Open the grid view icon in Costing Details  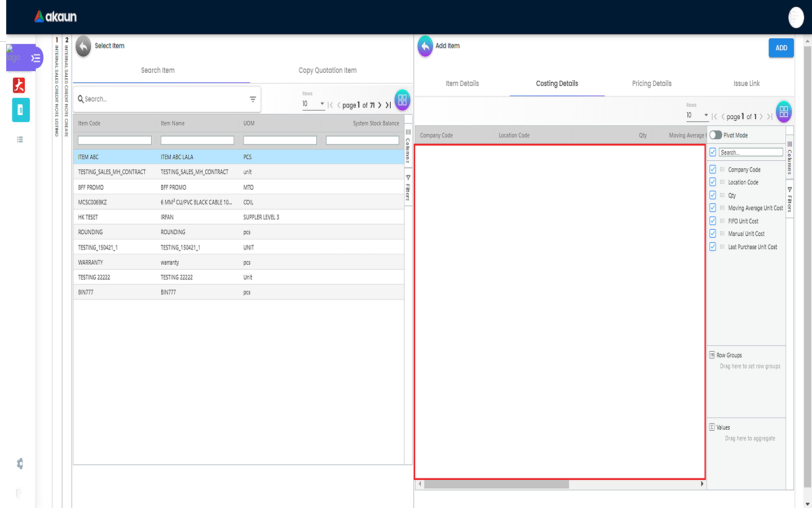click(x=783, y=112)
